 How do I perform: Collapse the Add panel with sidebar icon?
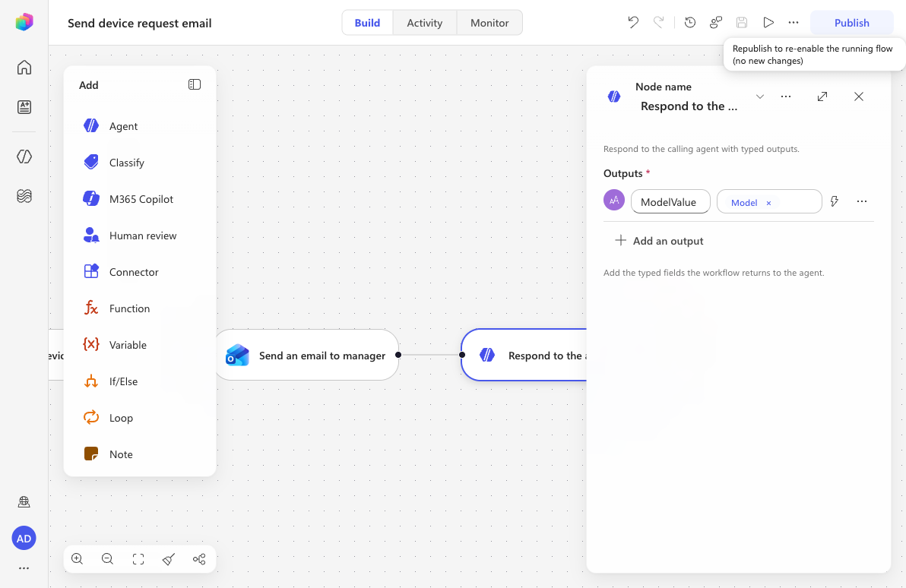point(194,84)
